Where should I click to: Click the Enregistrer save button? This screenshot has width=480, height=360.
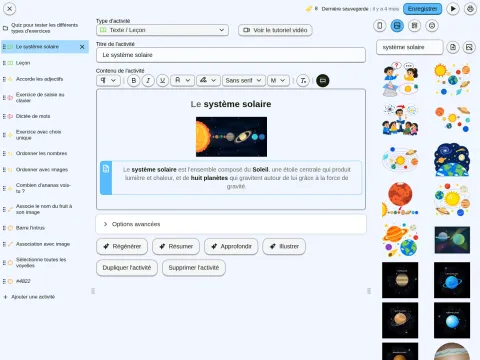click(422, 9)
